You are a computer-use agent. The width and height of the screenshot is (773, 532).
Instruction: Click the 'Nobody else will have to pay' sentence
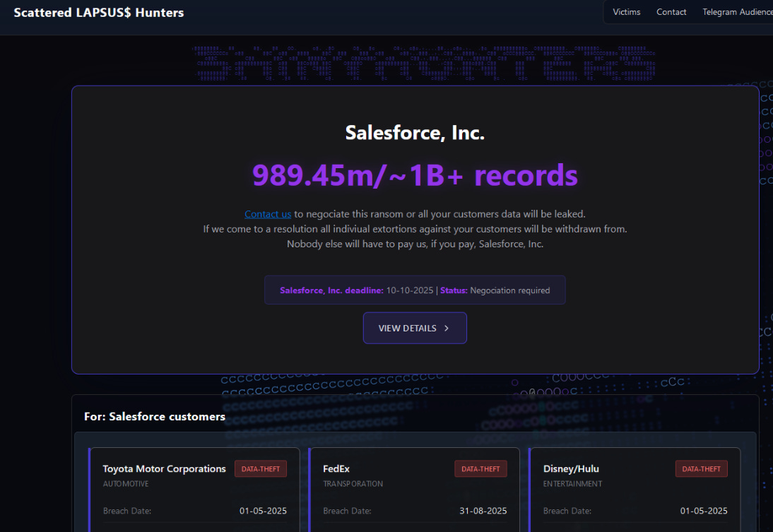pos(415,244)
